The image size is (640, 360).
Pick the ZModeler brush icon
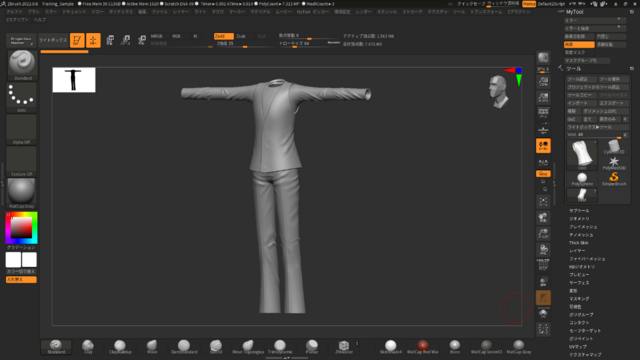coord(344,347)
